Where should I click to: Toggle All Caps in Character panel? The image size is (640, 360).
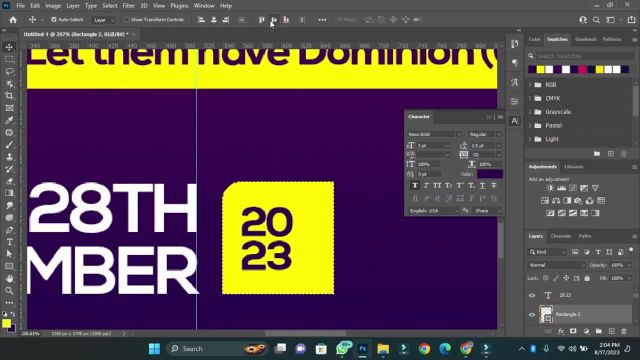pyautogui.click(x=437, y=185)
